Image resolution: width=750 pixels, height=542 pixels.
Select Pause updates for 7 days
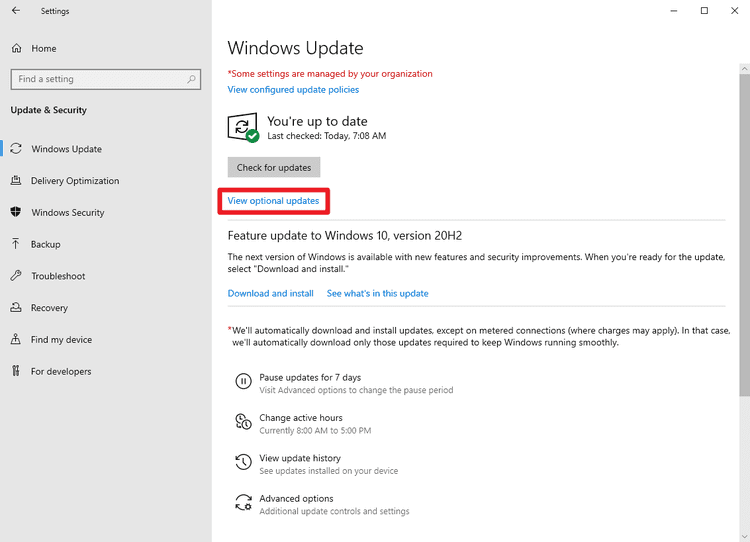[x=310, y=377]
